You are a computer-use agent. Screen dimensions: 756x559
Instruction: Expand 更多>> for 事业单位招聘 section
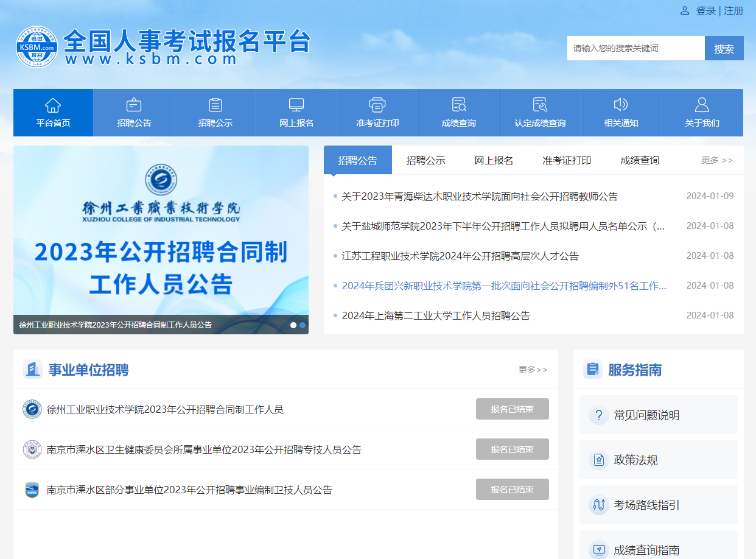coord(533,370)
